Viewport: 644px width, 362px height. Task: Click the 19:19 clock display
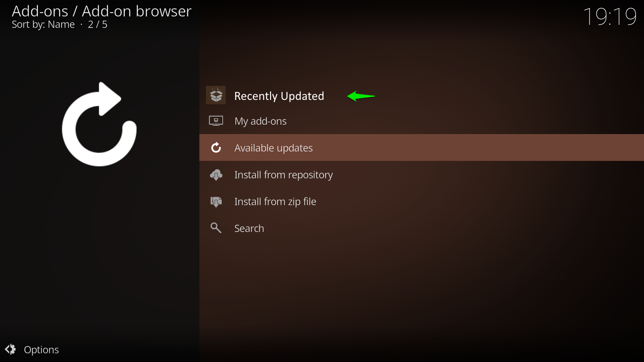pyautogui.click(x=609, y=16)
